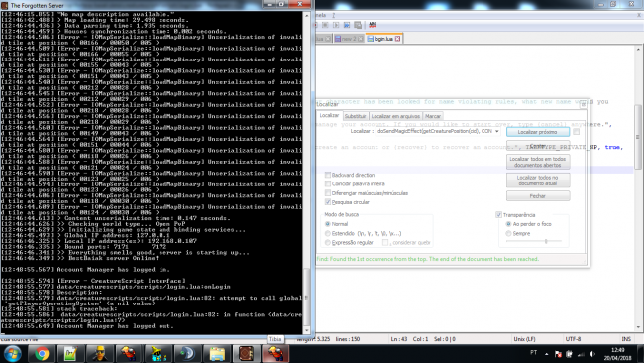Click the UTF-8 encoding status entry
The image size is (644, 363).
pyautogui.click(x=573, y=339)
